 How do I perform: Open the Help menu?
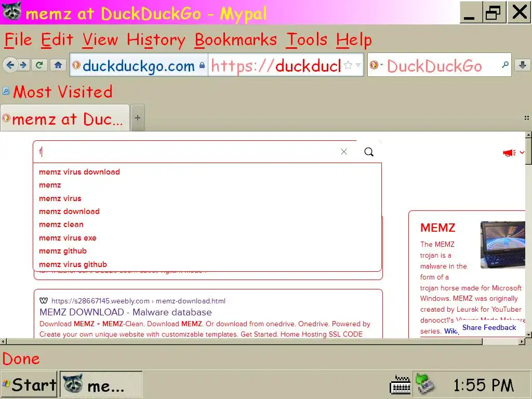click(354, 39)
